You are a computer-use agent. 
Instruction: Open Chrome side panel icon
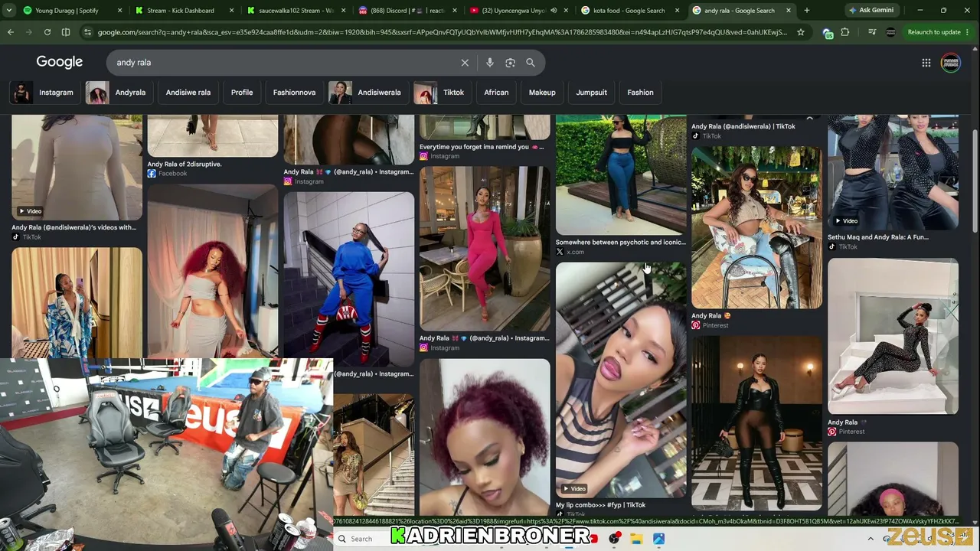[x=66, y=32]
